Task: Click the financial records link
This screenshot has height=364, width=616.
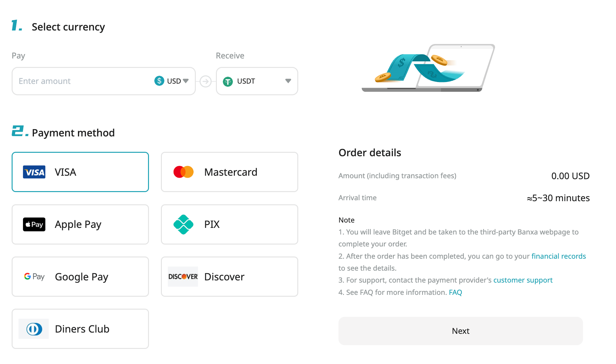Action: coord(559,256)
